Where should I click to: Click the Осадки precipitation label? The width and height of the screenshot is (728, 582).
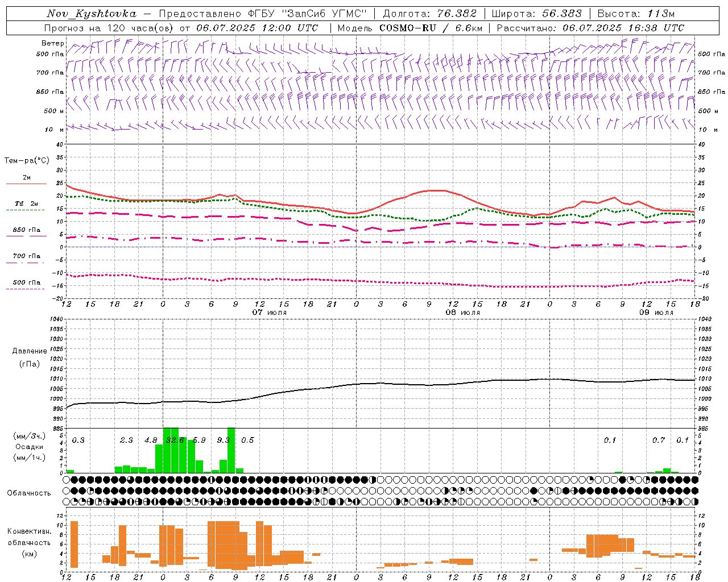[x=29, y=447]
